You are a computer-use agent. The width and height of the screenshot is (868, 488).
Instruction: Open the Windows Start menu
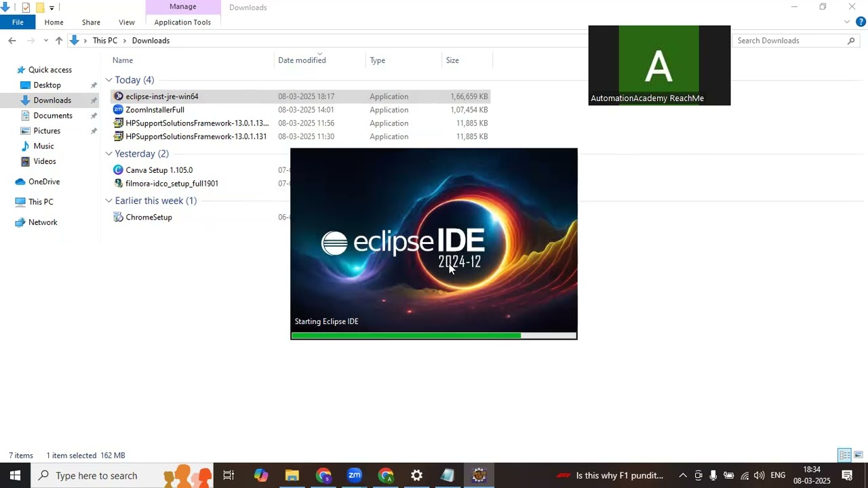[15, 475]
